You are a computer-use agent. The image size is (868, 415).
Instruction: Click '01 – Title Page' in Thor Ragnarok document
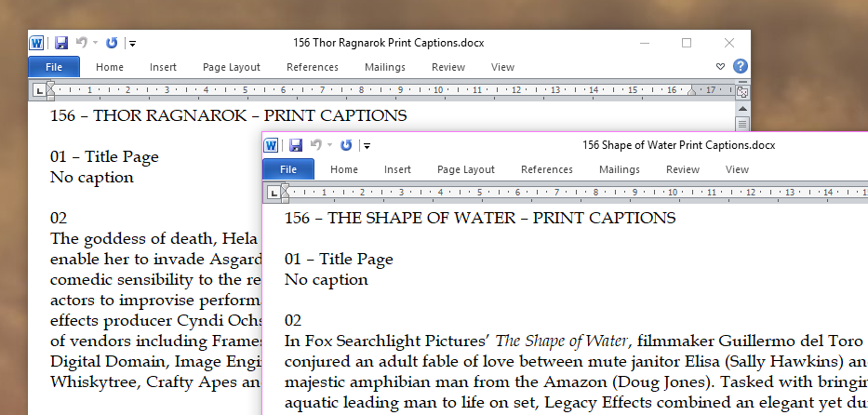104,157
